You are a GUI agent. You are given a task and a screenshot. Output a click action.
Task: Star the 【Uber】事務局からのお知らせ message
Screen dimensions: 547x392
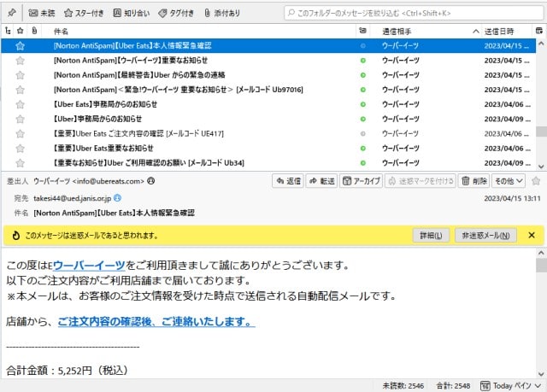[x=21, y=119]
